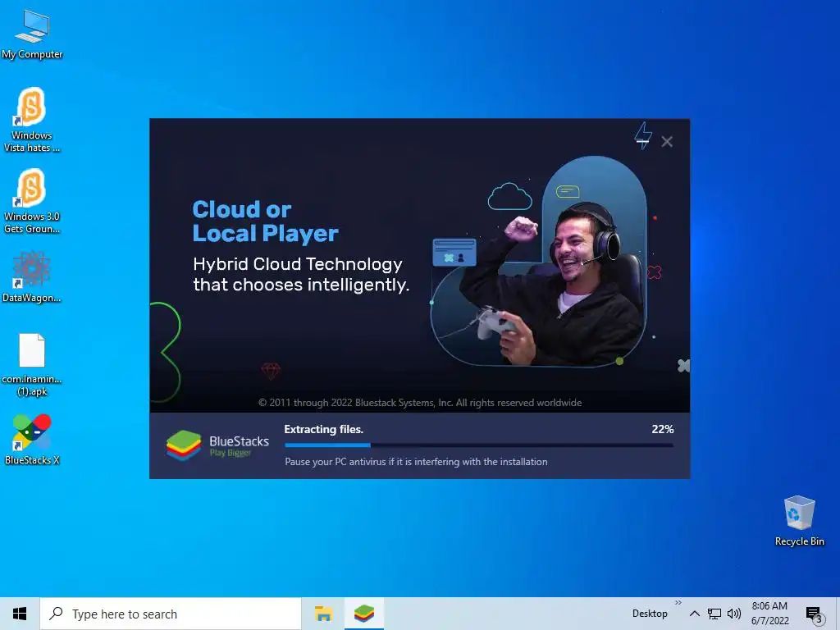Click the 'Cloud or Local Player' heading
This screenshot has height=630, width=840.
(x=265, y=221)
